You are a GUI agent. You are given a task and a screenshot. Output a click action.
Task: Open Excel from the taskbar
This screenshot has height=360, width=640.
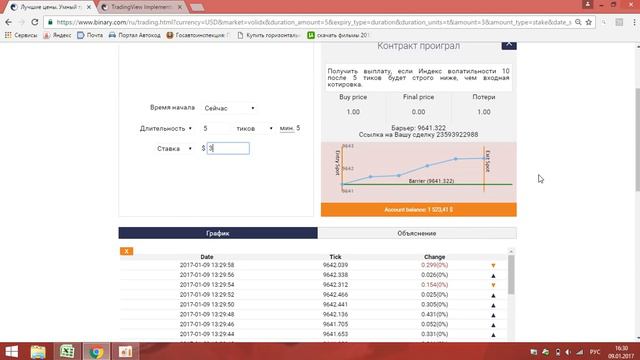pyautogui.click(x=67, y=351)
